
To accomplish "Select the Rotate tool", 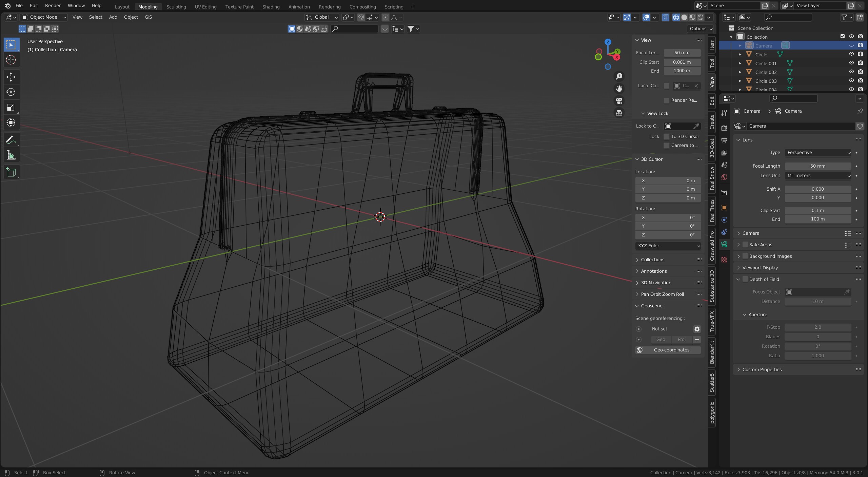I will coord(11,92).
